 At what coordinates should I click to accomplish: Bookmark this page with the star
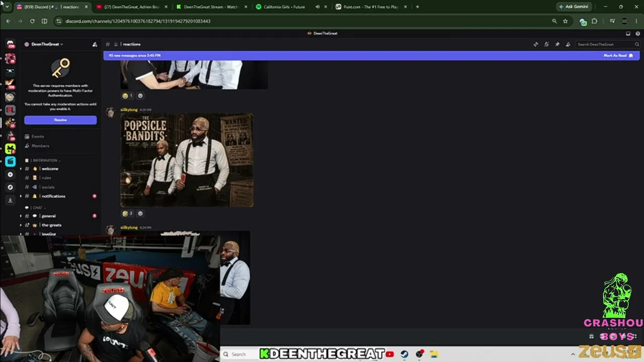[566, 21]
